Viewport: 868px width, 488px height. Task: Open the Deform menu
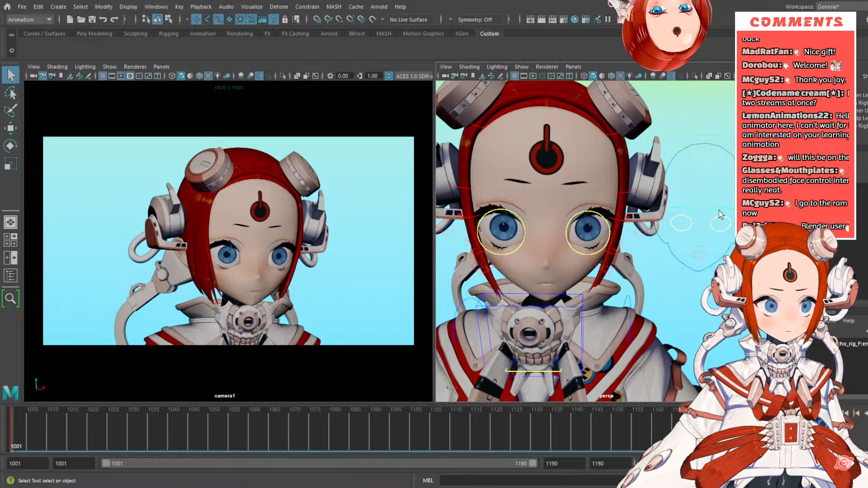tap(278, 6)
